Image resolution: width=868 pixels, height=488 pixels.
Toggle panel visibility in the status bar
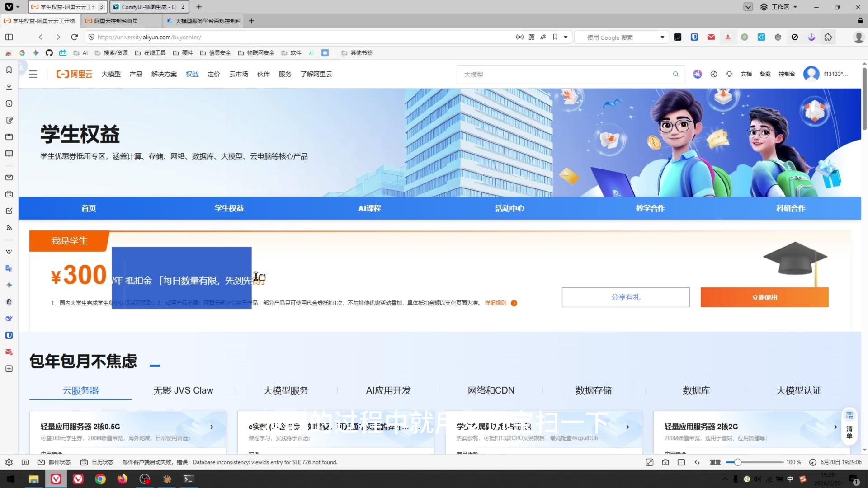click(25, 462)
